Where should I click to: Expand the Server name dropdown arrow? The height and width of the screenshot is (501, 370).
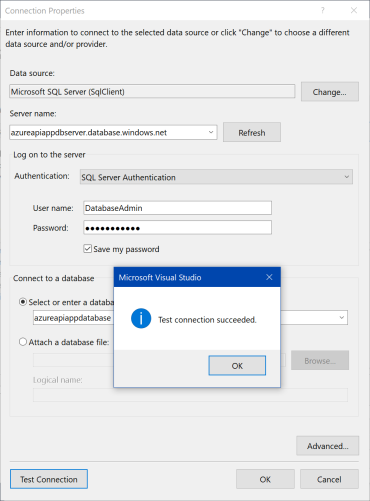point(211,132)
